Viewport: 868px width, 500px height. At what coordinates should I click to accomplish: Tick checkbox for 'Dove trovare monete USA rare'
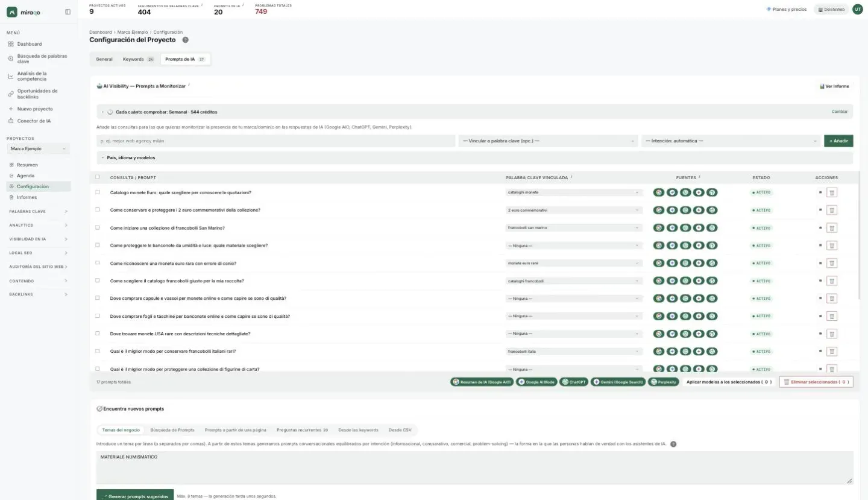98,334
